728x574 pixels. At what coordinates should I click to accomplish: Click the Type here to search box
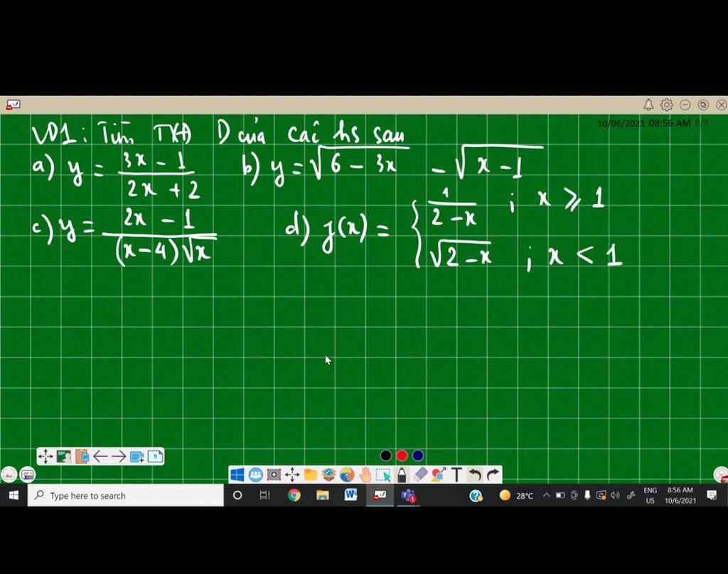[x=125, y=496]
